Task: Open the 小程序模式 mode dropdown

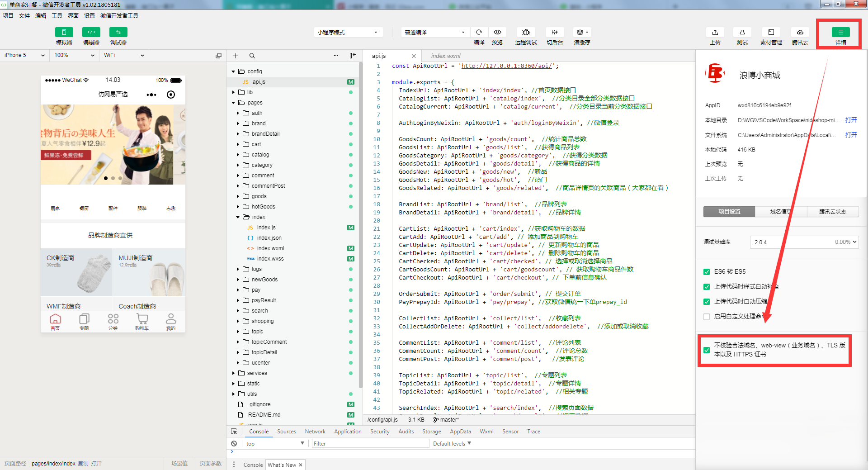Action: tap(348, 32)
